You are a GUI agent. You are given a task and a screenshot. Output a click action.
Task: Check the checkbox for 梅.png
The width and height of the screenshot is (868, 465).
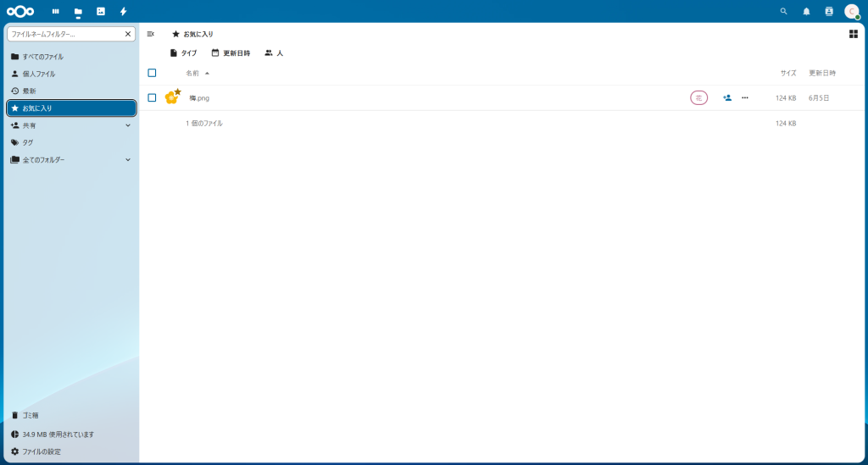coord(152,97)
